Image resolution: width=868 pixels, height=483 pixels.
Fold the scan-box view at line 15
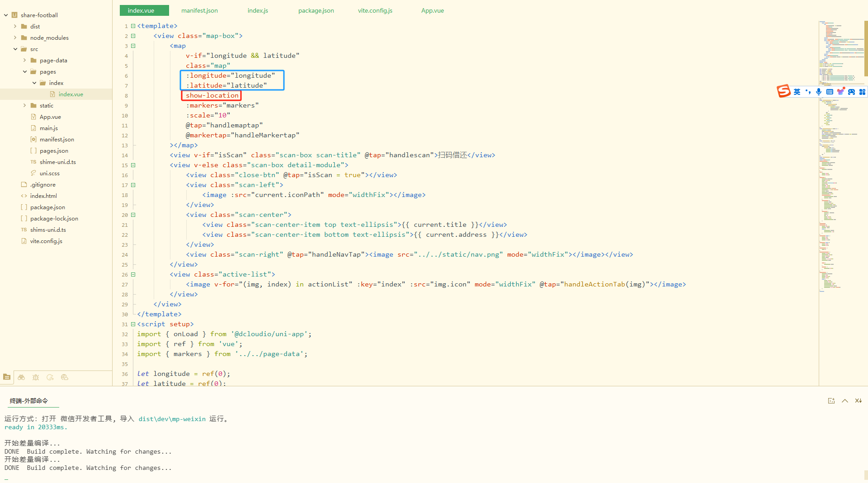133,165
